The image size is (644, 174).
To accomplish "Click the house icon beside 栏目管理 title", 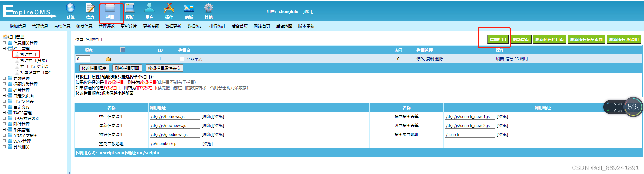I will click(5, 37).
